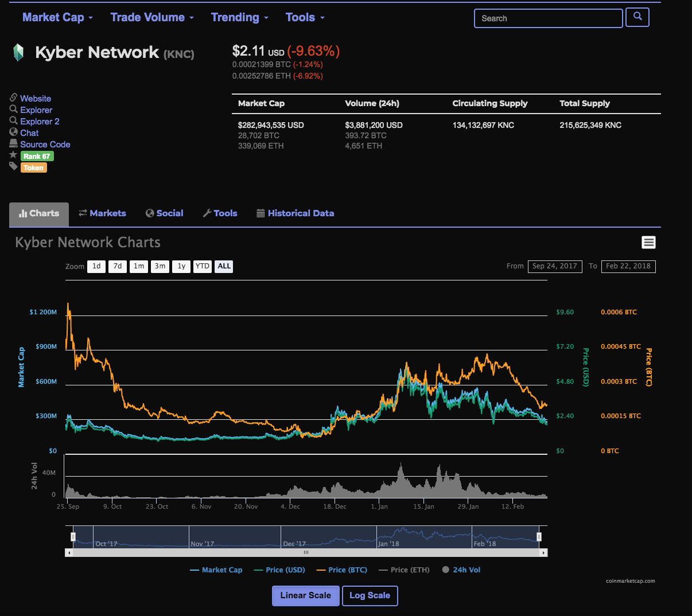Toggle Price (USD) series in legend
The image size is (692, 616).
click(279, 570)
